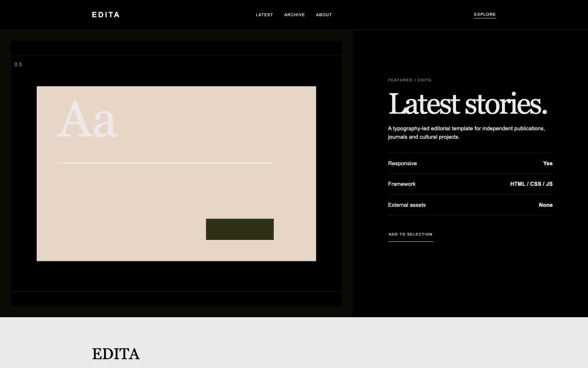Viewport: 588px width, 368px height.
Task: Click the "Aa" type specimen
Action: 87,119
